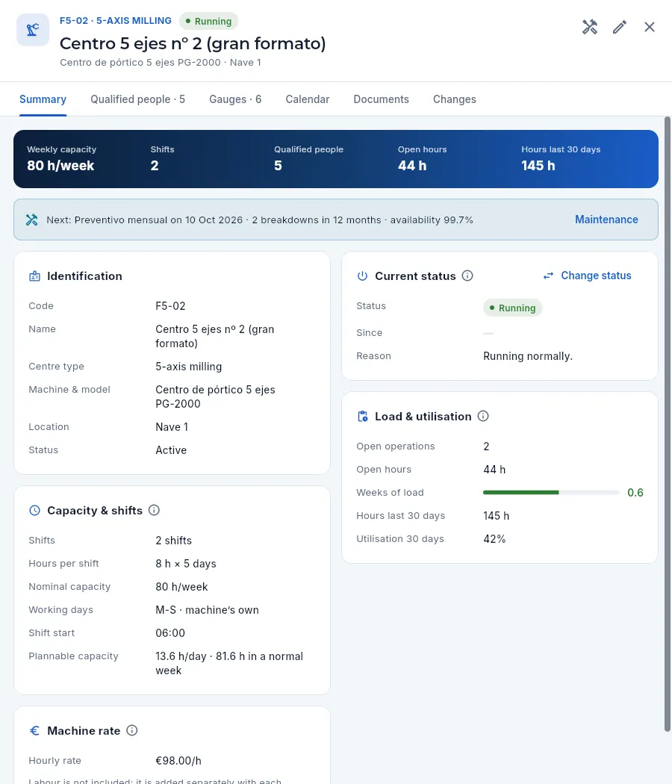Close the work centre panel

tap(650, 27)
